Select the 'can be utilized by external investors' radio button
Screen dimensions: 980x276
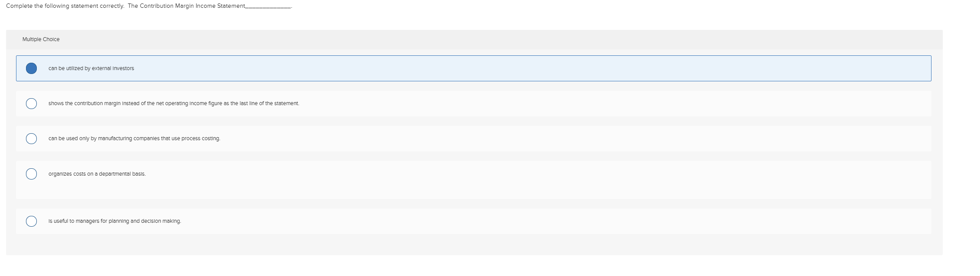tap(32, 68)
